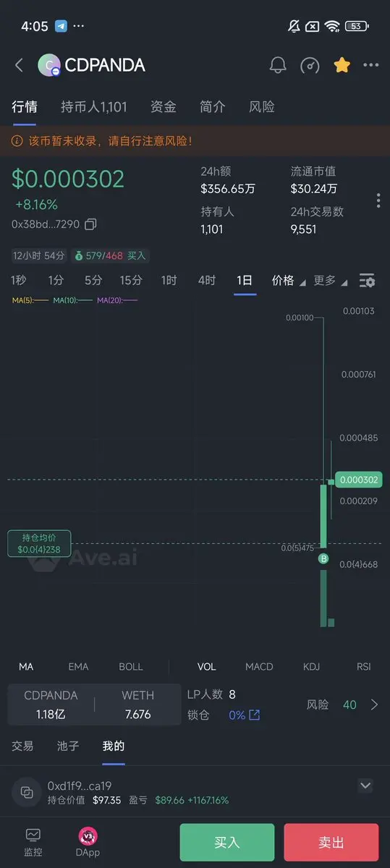This screenshot has width=390, height=868.
Task: Tap the red 卖出 button
Action: coord(331,843)
